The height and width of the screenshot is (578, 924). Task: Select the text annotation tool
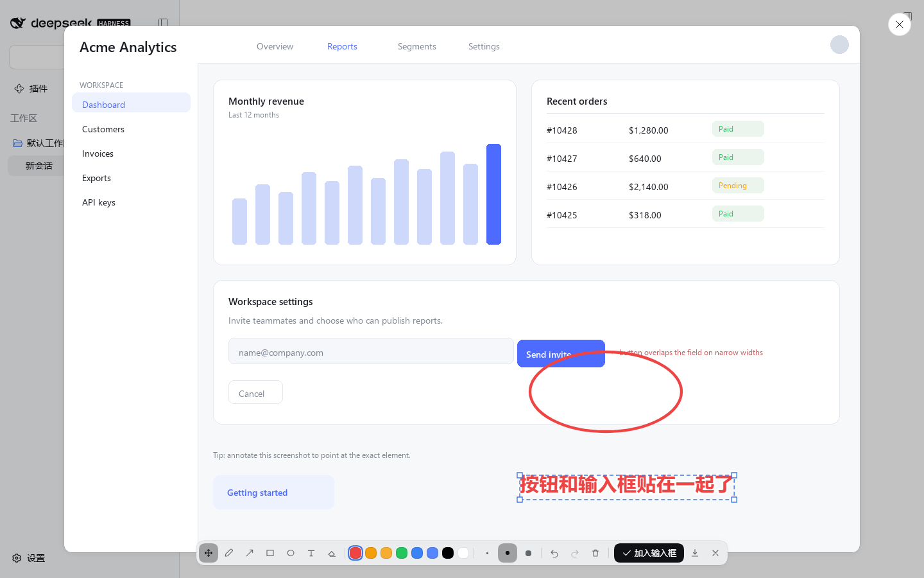[x=311, y=553]
